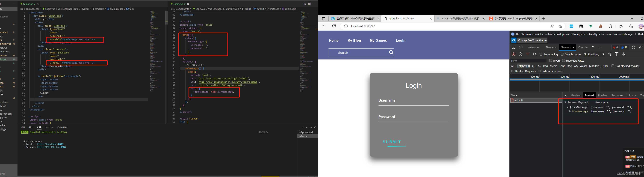644x177 pixels.
Task: Clear the network log with the clear icon
Action: click(521, 54)
